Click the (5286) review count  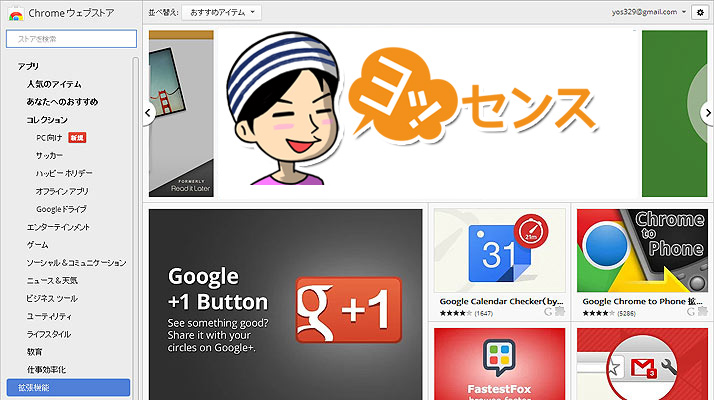point(626,313)
